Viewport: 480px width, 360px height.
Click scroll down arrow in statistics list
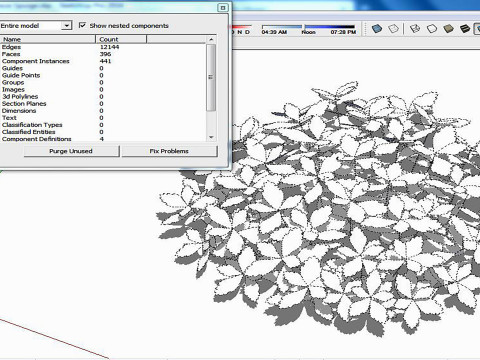click(x=211, y=137)
